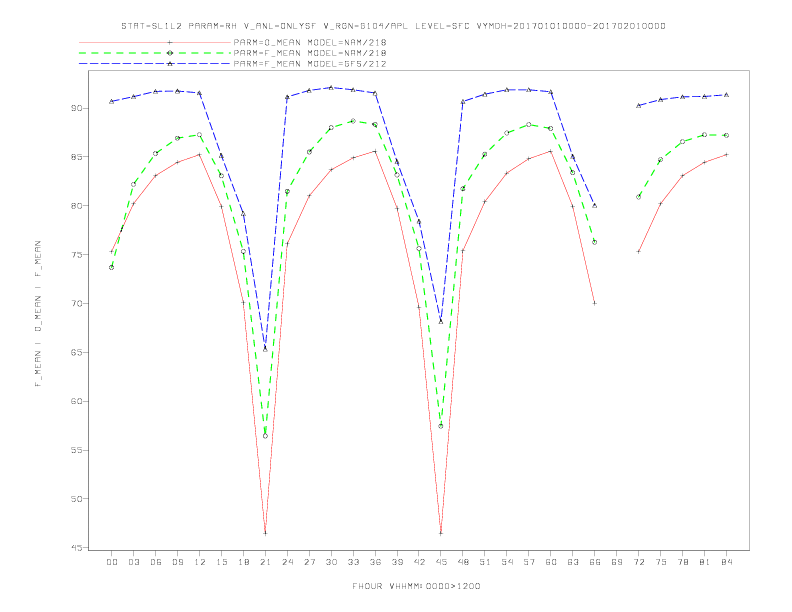Click blue triangle marker at hour 45
Viewport: 792px width, 612px height.
click(441, 321)
